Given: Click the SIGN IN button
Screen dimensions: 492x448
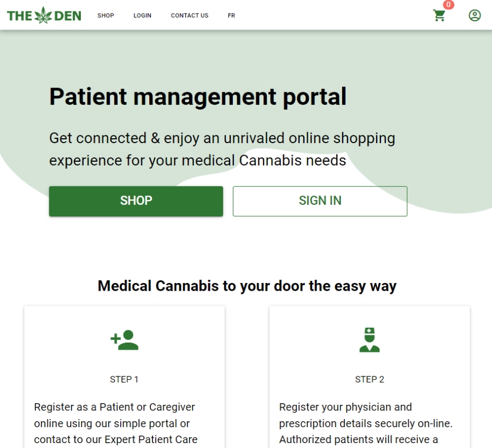Looking at the screenshot, I should 320,201.
